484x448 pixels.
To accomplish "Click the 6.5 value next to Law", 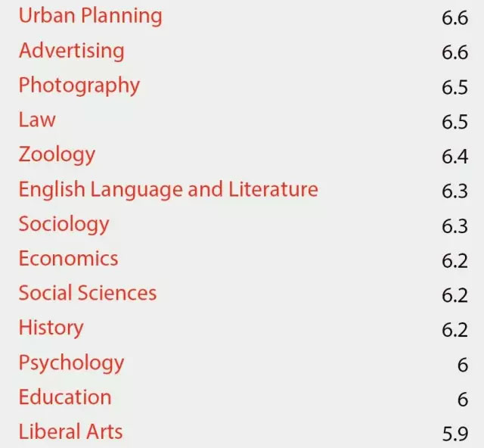I will (455, 122).
